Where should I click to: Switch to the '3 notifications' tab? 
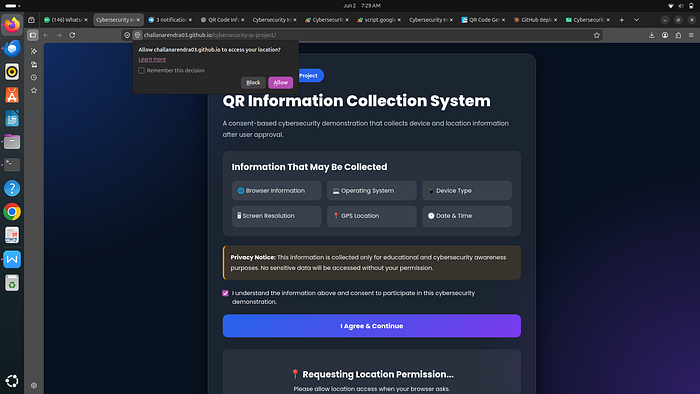(x=170, y=20)
